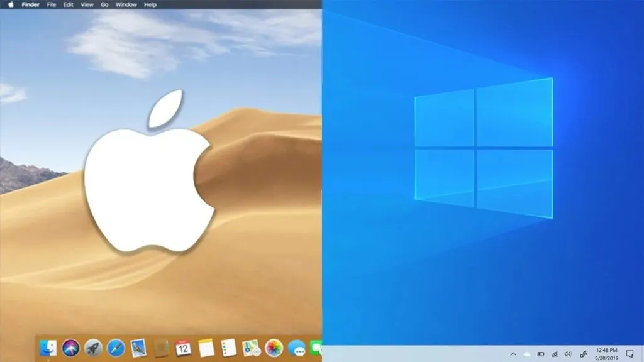Open Reminders app in dock
The width and height of the screenshot is (644, 362).
(229, 347)
